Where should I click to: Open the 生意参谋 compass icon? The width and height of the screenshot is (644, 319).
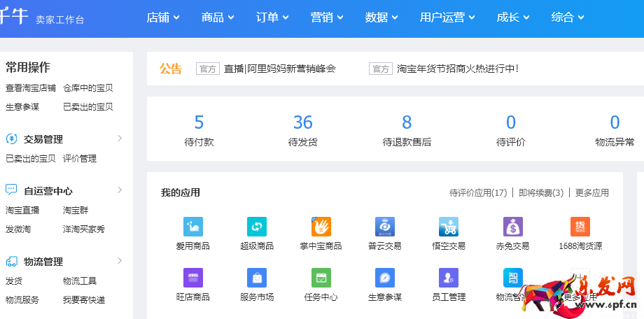tap(385, 278)
